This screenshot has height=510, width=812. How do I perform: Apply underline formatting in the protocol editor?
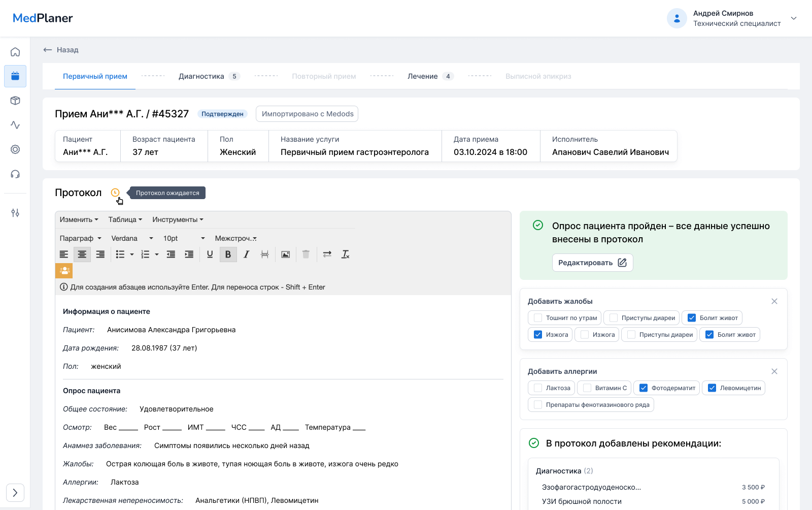click(210, 254)
